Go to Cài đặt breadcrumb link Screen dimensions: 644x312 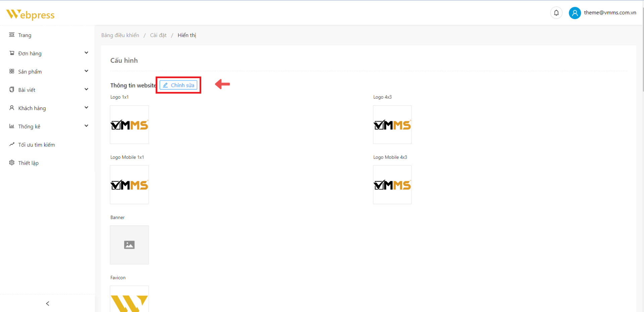158,35
